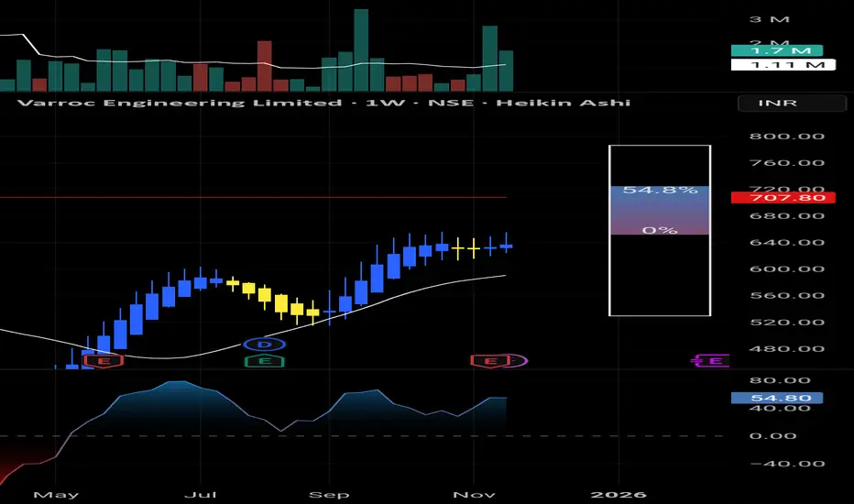Screen dimensions: 854x504
Task: Select the red horizontal price line
Action: pyautogui.click(x=253, y=197)
